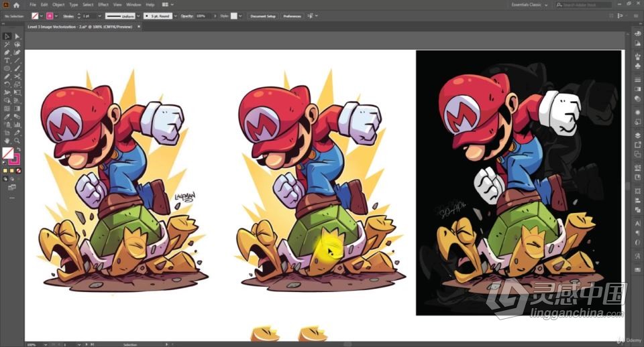This screenshot has width=644, height=347.
Task: Pick the Magic Wand tool
Action: (x=7, y=44)
